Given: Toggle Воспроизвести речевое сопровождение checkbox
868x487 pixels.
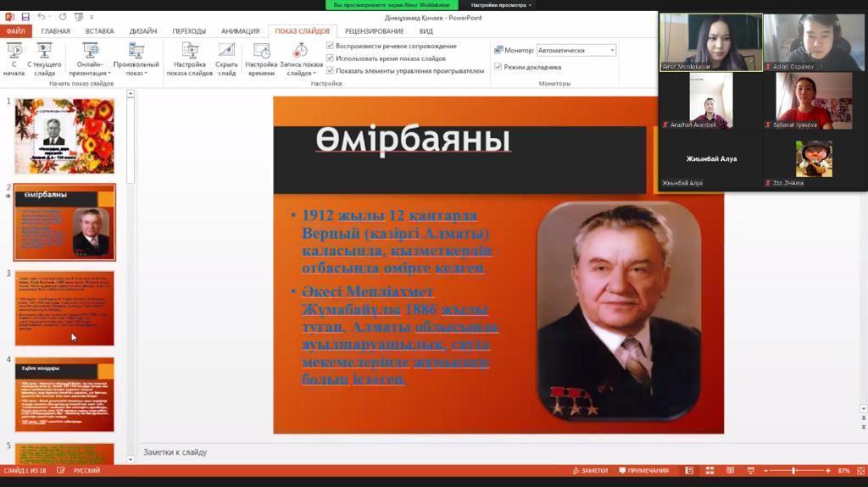Looking at the screenshot, I should point(331,46).
